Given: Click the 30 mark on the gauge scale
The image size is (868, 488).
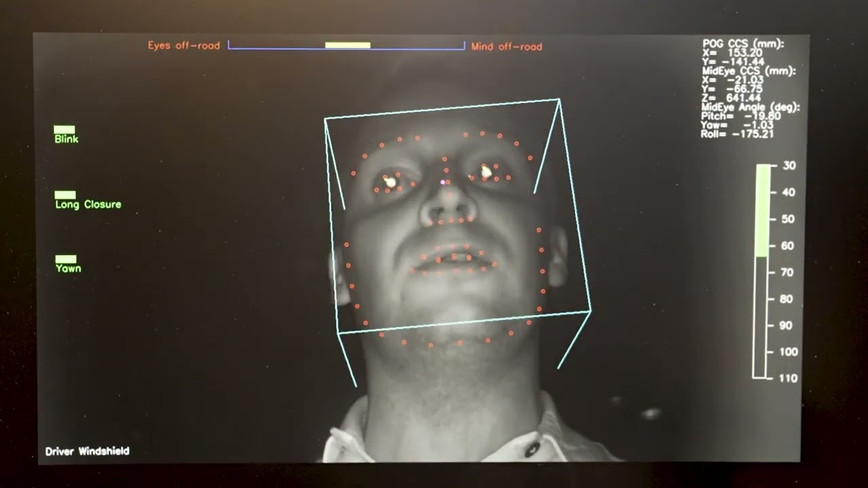Looking at the screenshot, I should [x=789, y=166].
